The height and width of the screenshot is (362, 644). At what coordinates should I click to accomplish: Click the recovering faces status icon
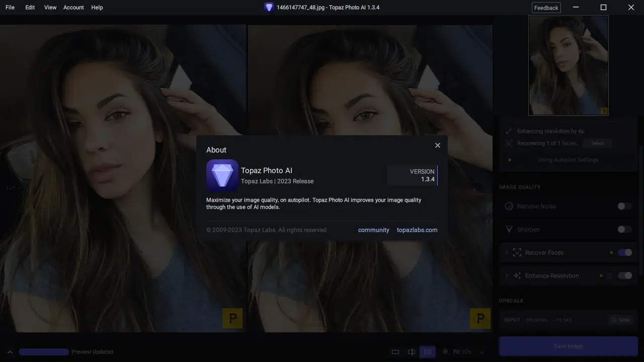point(509,143)
